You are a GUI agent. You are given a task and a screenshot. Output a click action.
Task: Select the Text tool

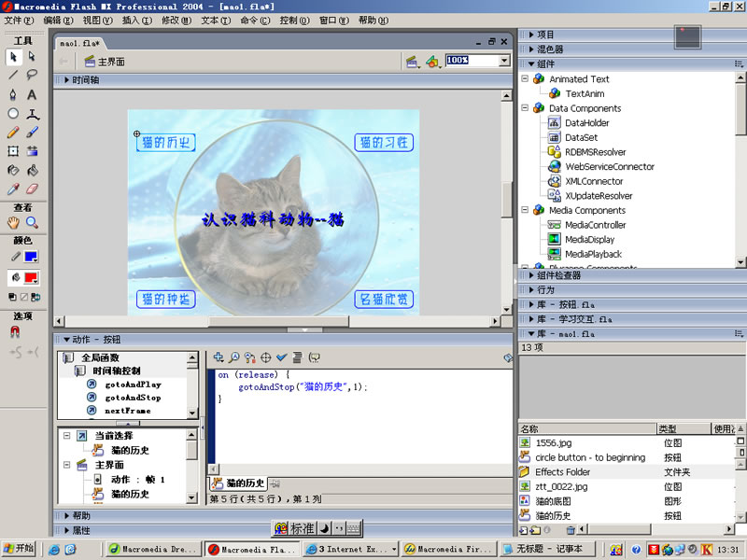32,94
